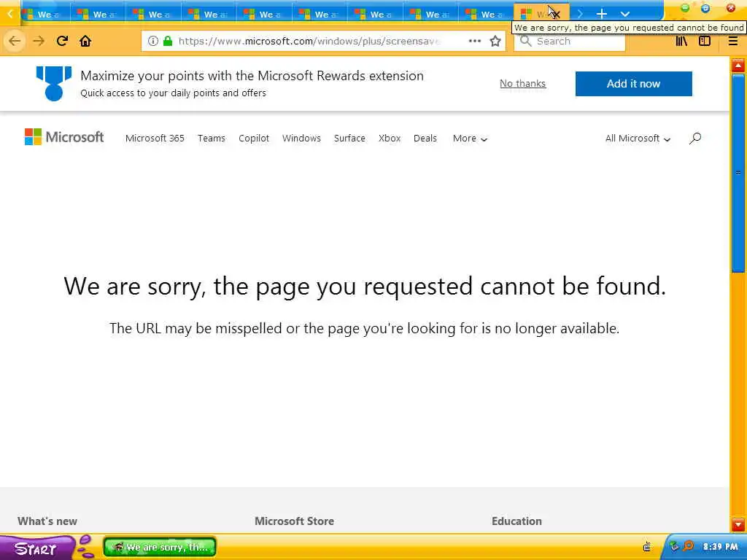Minimize the browser window with green button

tap(685, 8)
